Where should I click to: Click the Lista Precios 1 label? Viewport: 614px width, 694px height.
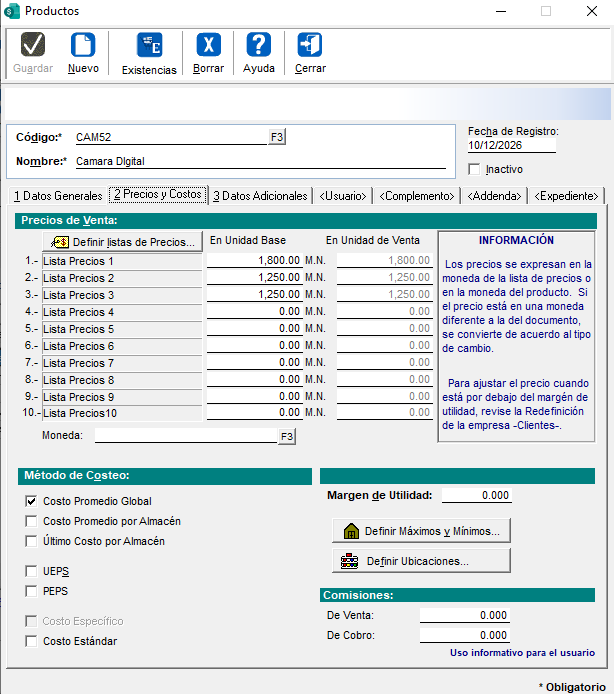(122, 261)
